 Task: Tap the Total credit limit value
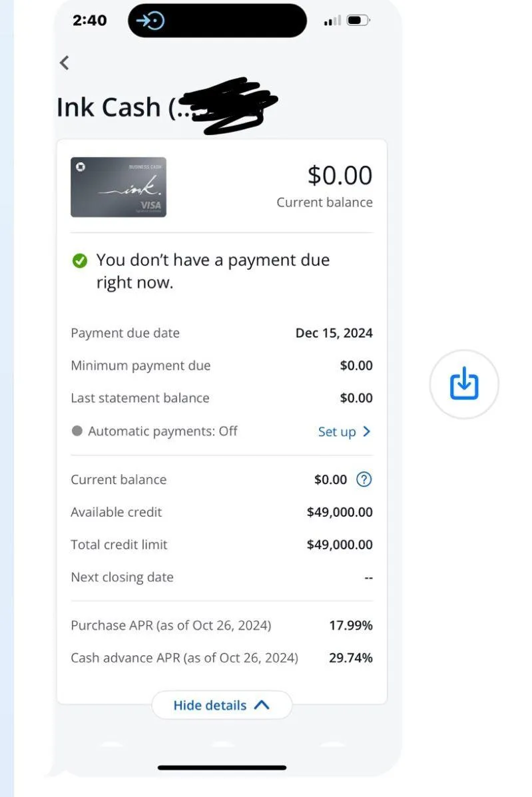point(340,545)
